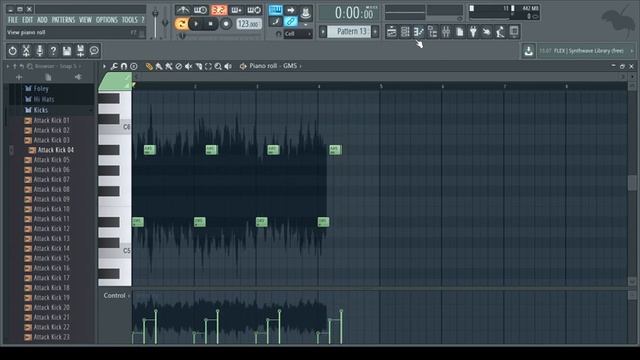
Task: Select the Zoom magnifier tool
Action: pyautogui.click(x=218, y=66)
